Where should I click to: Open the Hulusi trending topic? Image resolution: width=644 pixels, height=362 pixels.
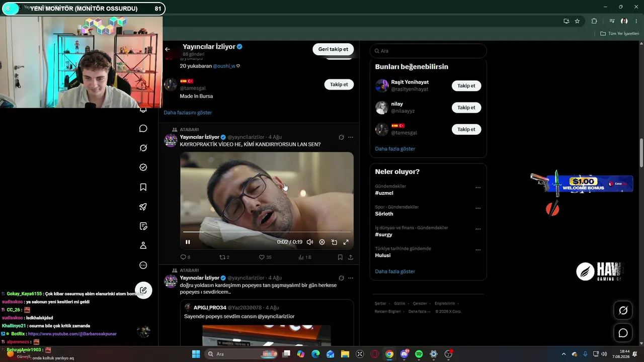click(383, 255)
